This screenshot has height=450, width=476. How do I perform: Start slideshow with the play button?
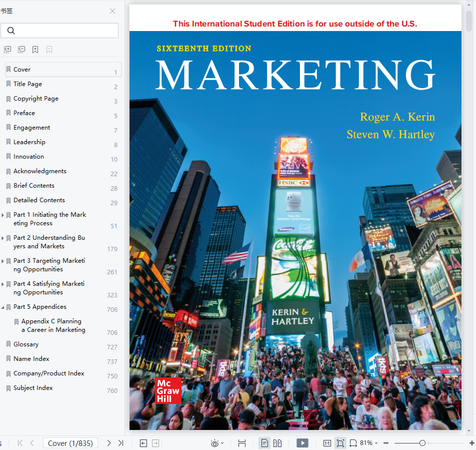[x=302, y=443]
